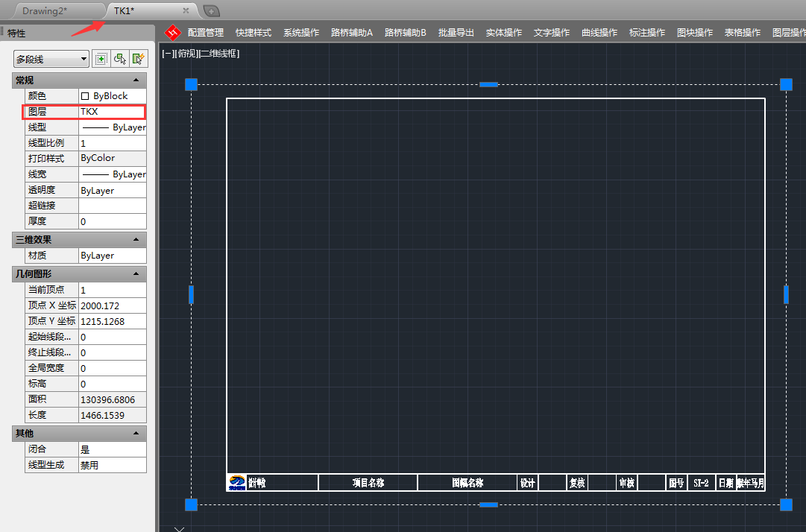Image resolution: width=806 pixels, height=532 pixels.
Task: Click the SI-2 drawing number text
Action: [701, 483]
